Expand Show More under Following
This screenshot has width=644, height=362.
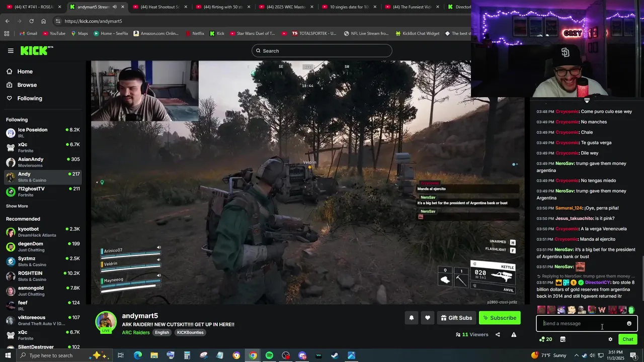[17, 206]
